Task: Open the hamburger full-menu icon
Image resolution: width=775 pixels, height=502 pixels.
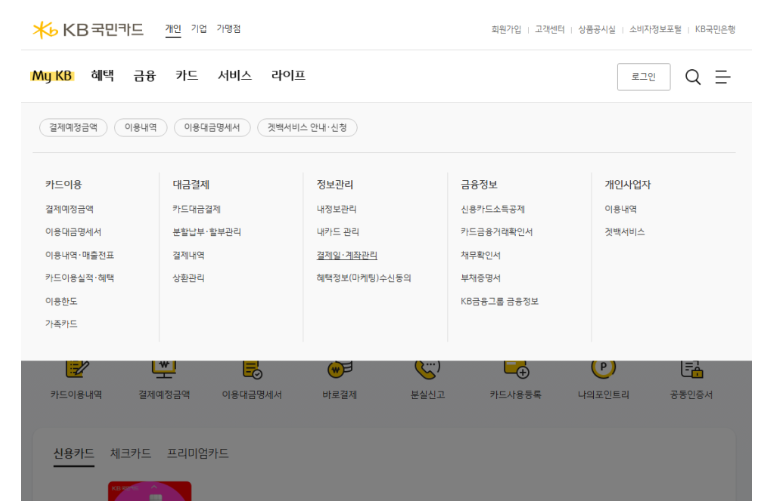Action: (x=723, y=77)
